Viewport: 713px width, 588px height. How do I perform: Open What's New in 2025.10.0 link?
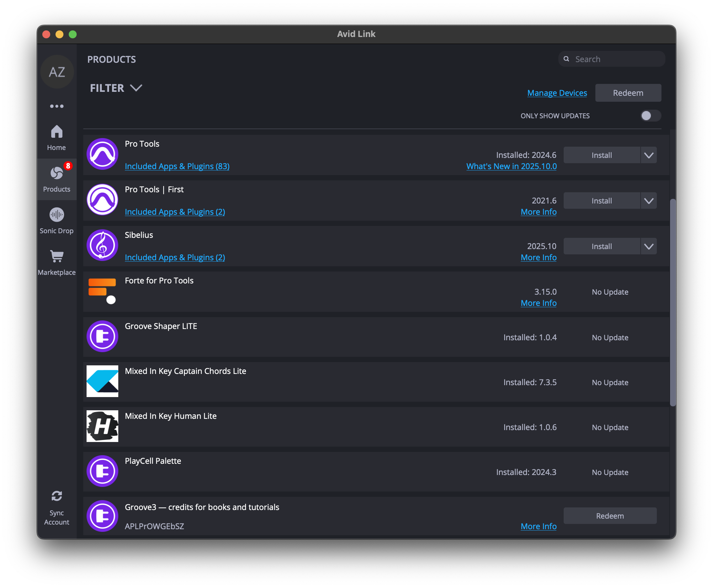coord(511,166)
